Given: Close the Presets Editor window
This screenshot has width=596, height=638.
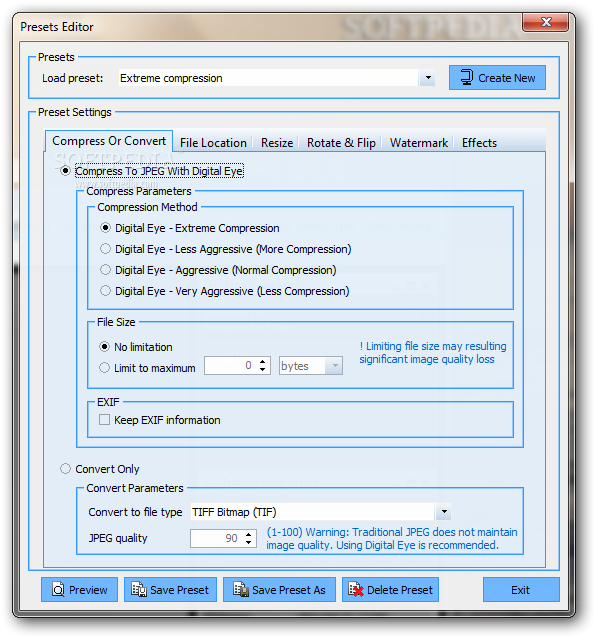Looking at the screenshot, I should [546, 22].
